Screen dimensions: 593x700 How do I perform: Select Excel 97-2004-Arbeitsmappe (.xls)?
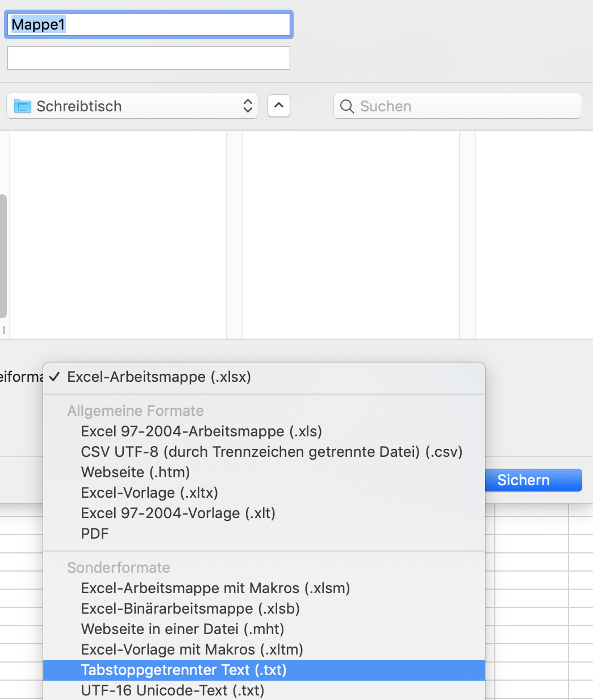[x=264, y=431]
